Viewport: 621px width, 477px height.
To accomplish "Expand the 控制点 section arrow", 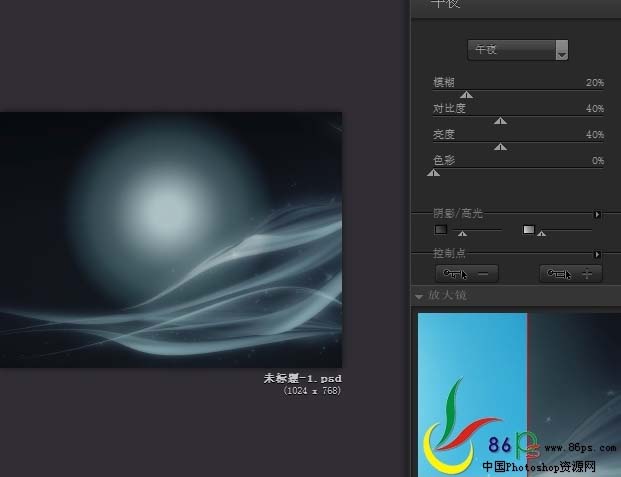I will pyautogui.click(x=598, y=255).
